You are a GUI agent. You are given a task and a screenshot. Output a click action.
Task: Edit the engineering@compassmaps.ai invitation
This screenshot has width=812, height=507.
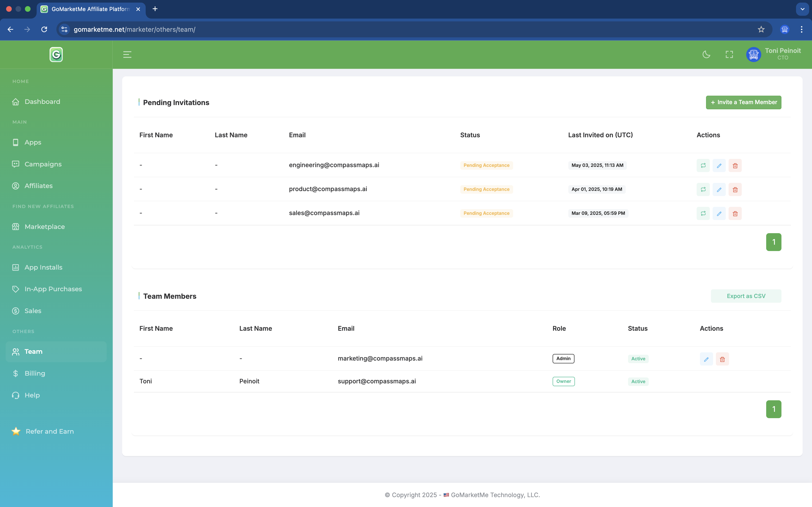(719, 166)
